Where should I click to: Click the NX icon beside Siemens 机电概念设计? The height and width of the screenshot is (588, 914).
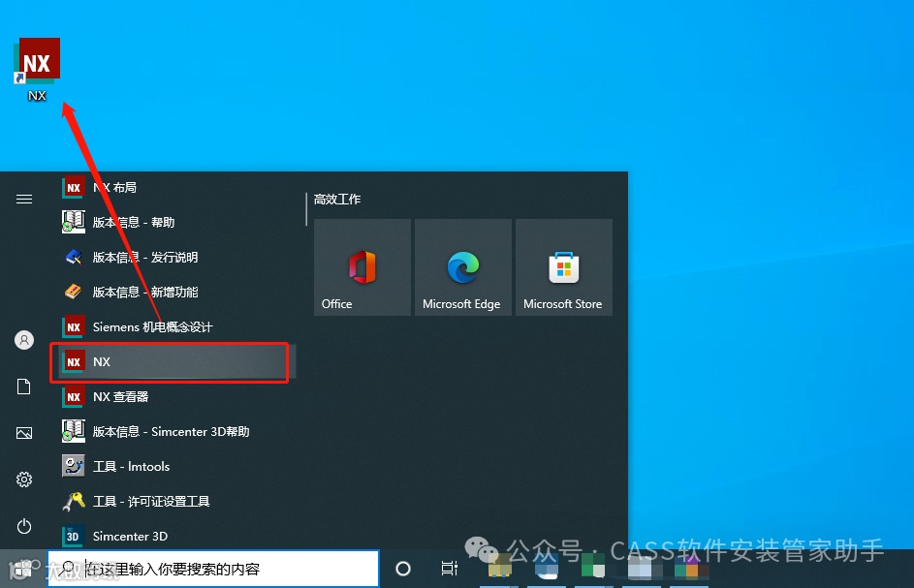coord(74,326)
